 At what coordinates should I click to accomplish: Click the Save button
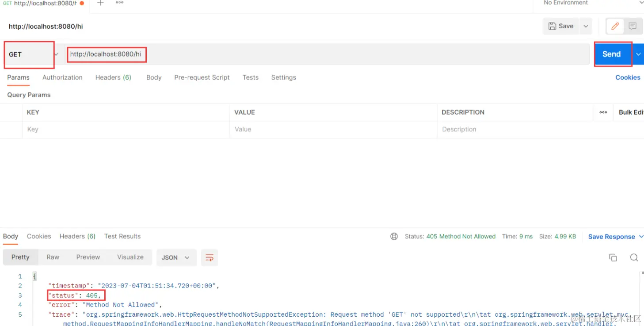(x=561, y=26)
